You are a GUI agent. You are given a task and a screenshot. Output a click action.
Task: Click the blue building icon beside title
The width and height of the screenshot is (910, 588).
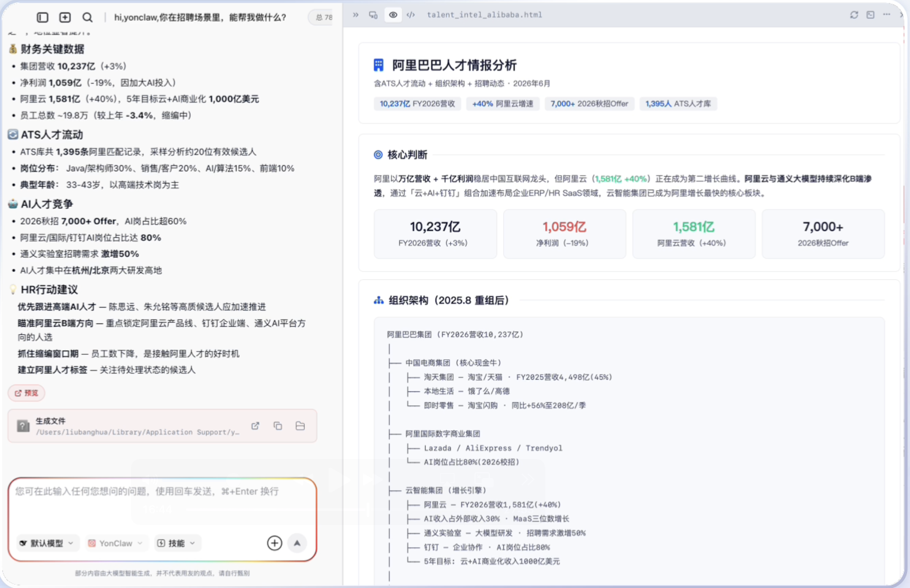tap(379, 65)
